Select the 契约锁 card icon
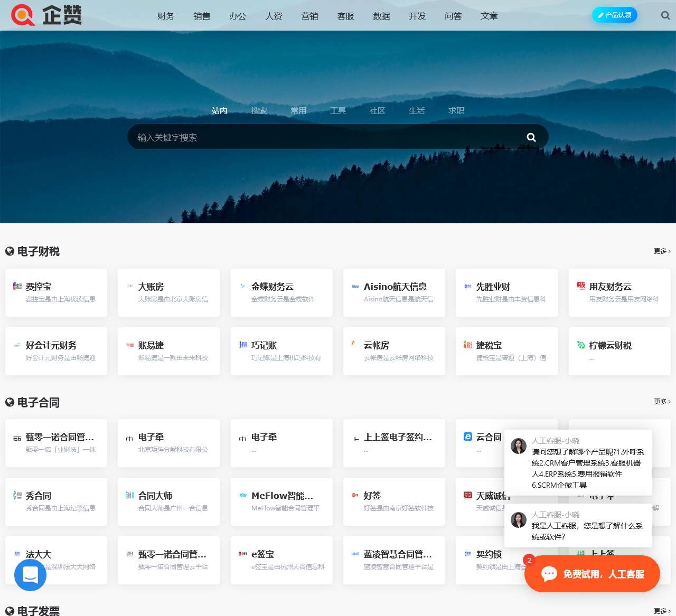This screenshot has height=616, width=676. tap(467, 553)
